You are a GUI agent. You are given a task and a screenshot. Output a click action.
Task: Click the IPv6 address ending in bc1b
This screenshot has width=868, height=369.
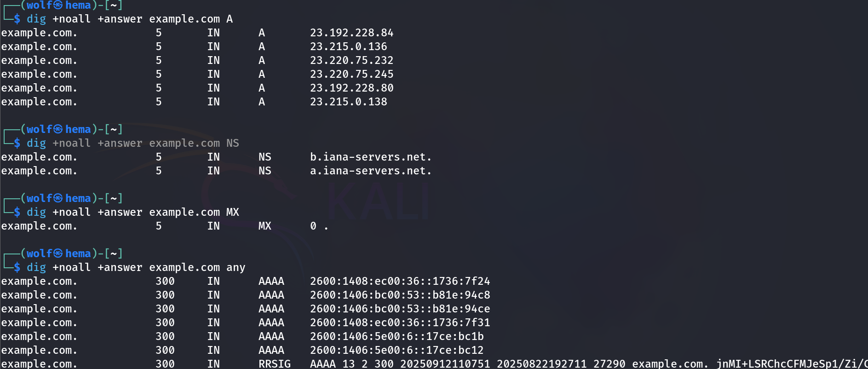[x=397, y=337]
